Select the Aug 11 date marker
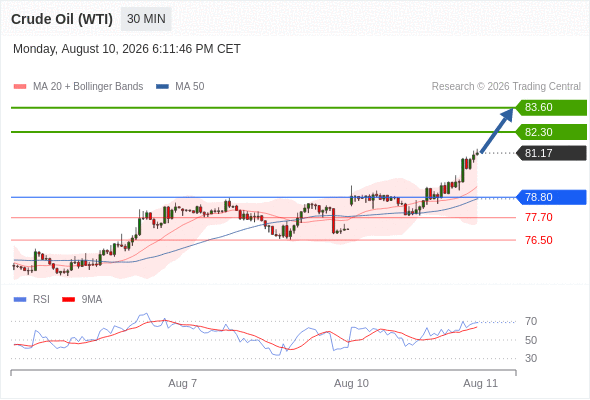 click(481, 383)
